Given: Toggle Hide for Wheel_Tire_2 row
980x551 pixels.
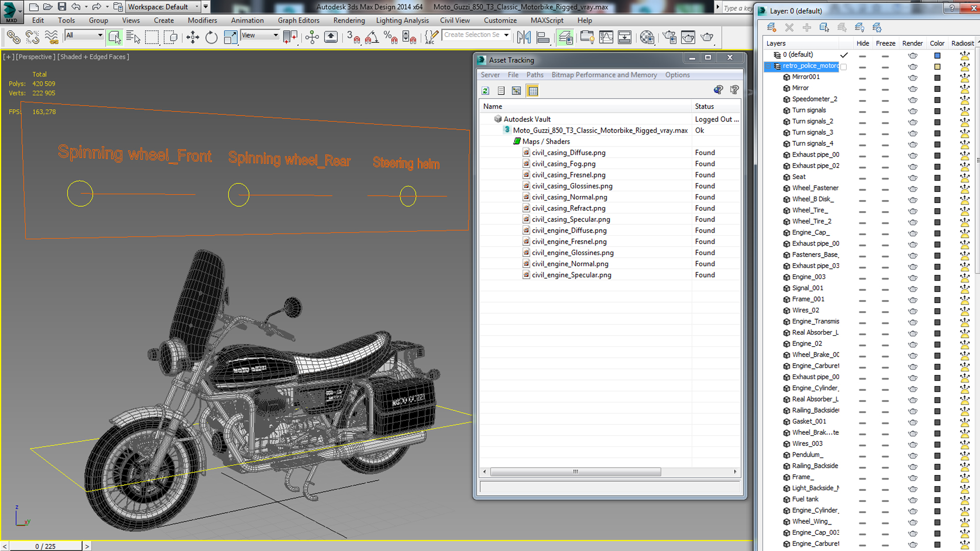Looking at the screenshot, I should (x=862, y=222).
